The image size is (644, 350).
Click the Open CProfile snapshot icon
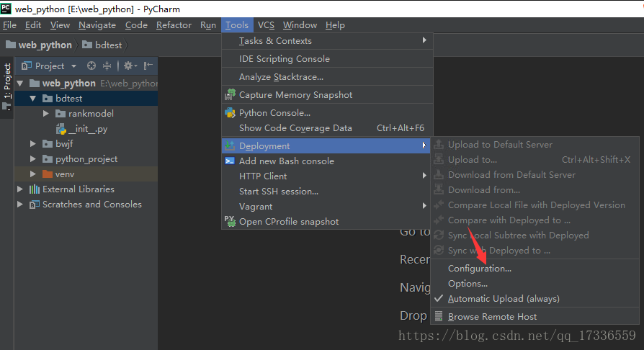point(230,221)
